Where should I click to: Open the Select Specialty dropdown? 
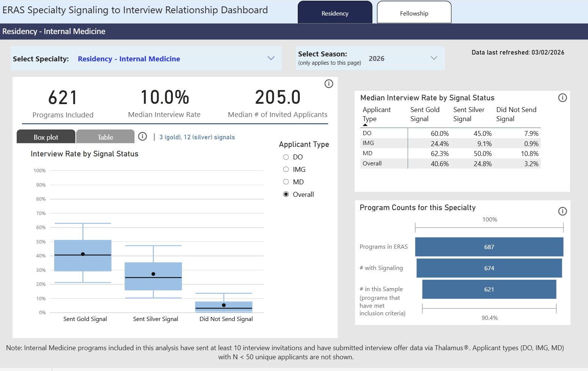pyautogui.click(x=271, y=58)
